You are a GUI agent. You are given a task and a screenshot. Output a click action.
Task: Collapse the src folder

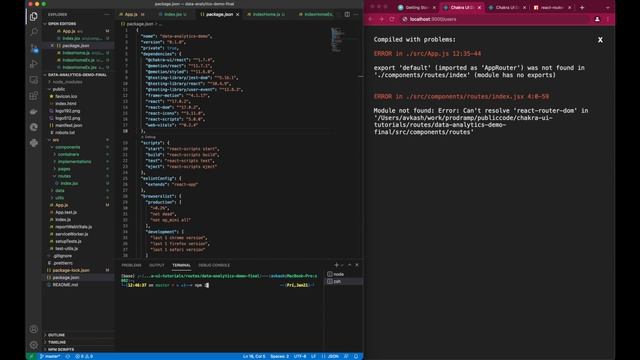[x=56, y=140]
